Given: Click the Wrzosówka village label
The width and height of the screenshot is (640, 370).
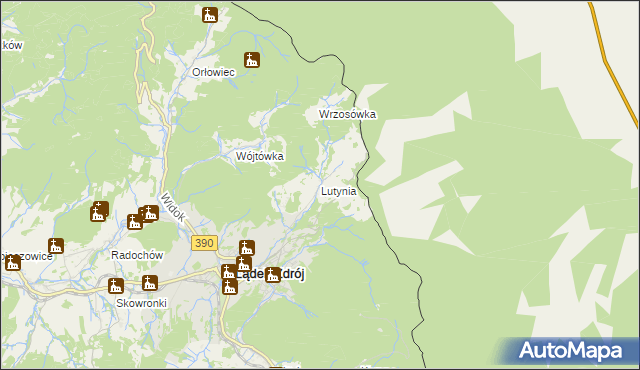Looking at the screenshot, I should point(347,114).
